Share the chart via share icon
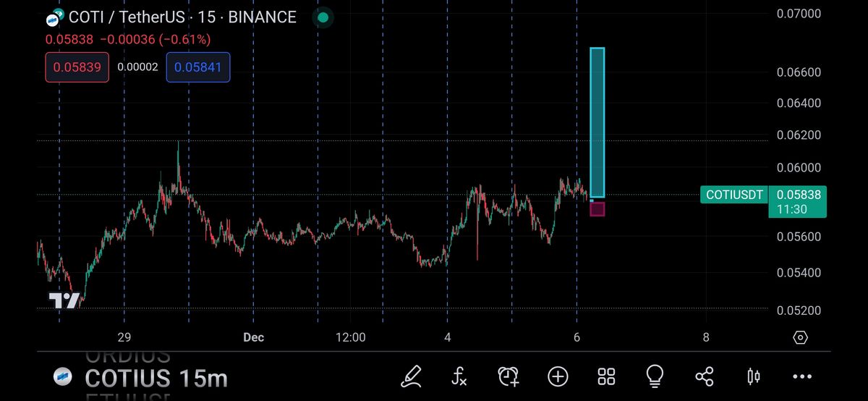Viewport: 868px width, 401px height. 704,376
